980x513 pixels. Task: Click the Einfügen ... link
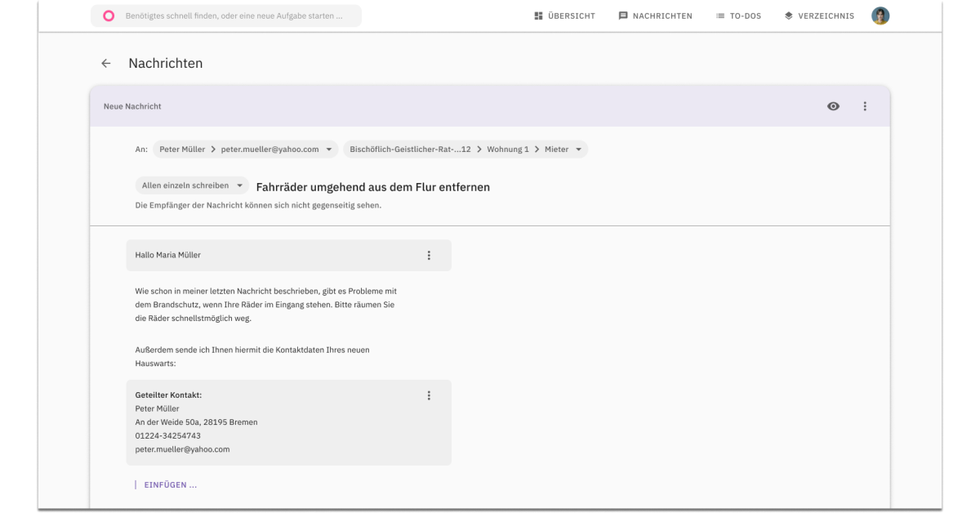coord(171,485)
